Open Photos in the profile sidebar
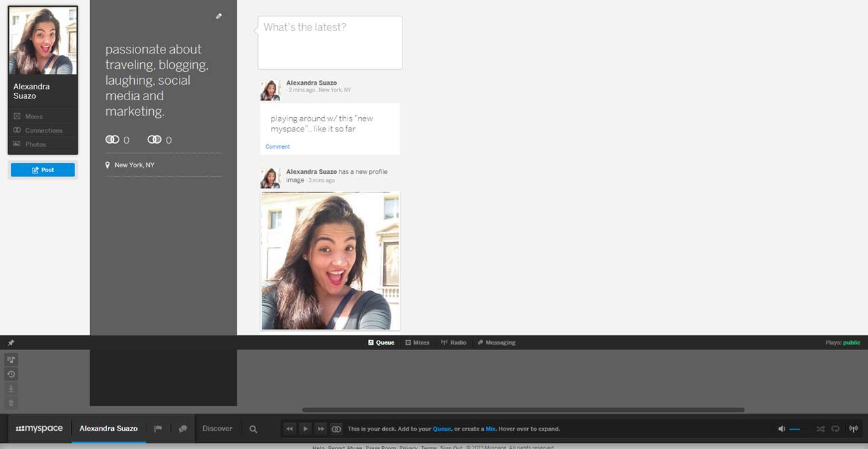The height and width of the screenshot is (449, 868). coord(35,144)
